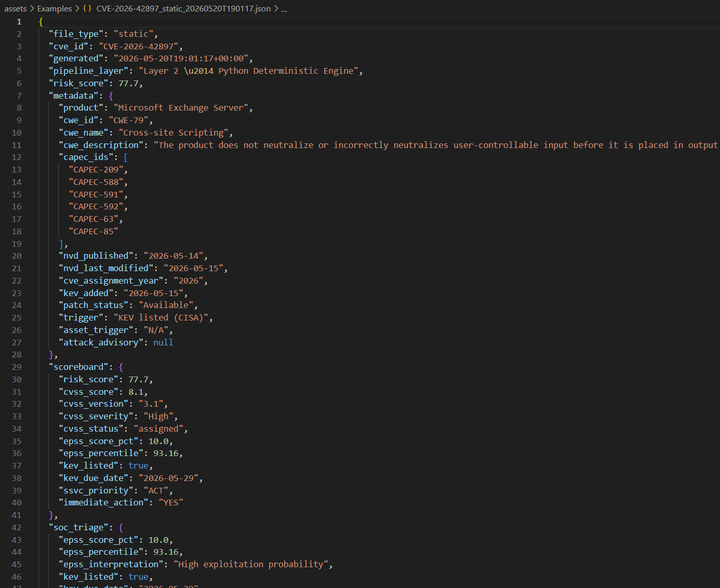Click the "nvd_published" key

point(96,256)
